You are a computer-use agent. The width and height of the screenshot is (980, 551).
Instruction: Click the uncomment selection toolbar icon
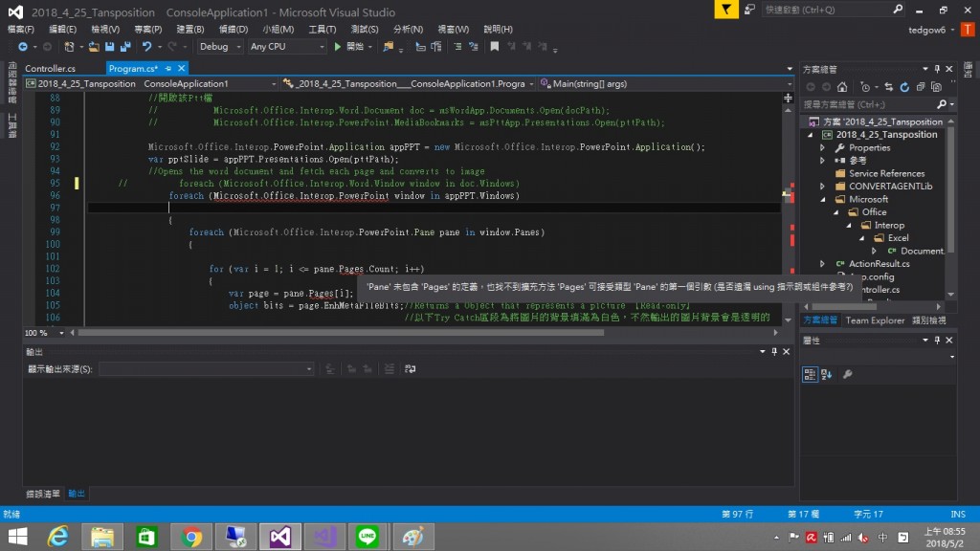[x=474, y=46]
